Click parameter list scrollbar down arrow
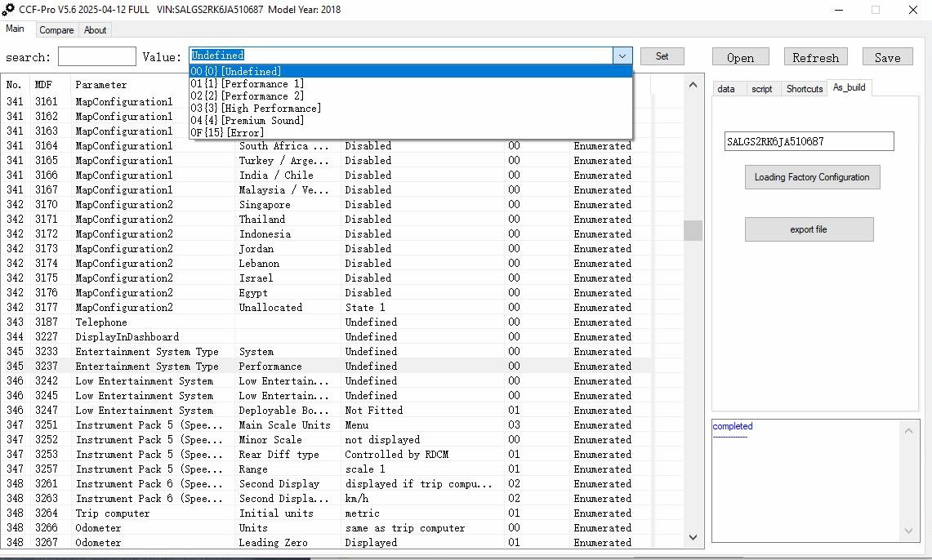932x560 pixels. 693,537
